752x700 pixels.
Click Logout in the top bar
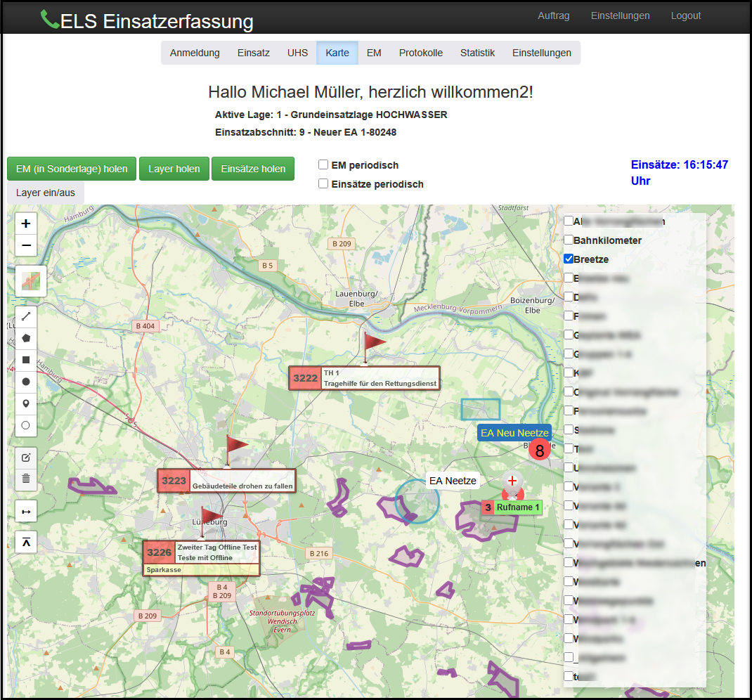click(685, 15)
